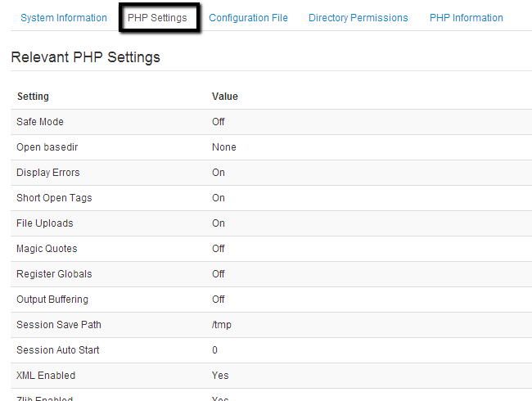Select the Safe Mode row label
532x401 pixels.
coord(40,122)
